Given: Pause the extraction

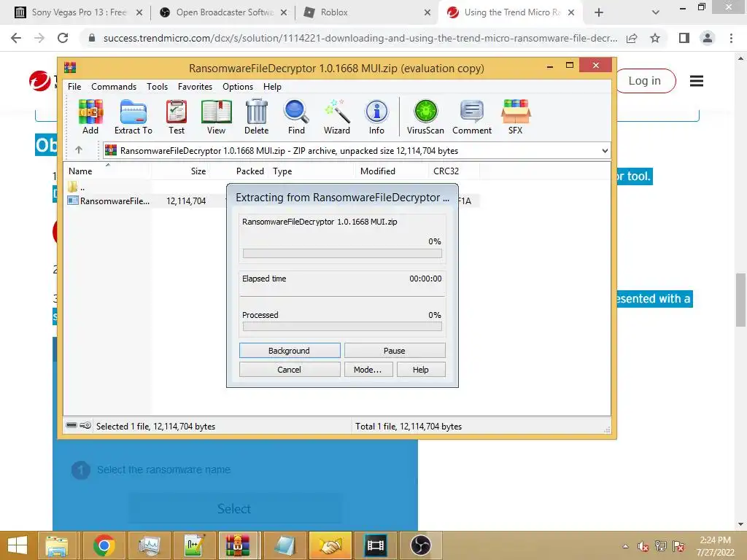Looking at the screenshot, I should (x=395, y=351).
